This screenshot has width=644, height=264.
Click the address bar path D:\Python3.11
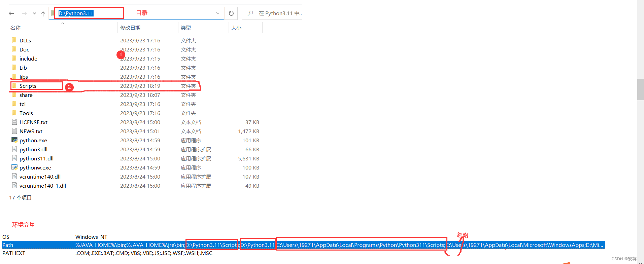tap(76, 13)
